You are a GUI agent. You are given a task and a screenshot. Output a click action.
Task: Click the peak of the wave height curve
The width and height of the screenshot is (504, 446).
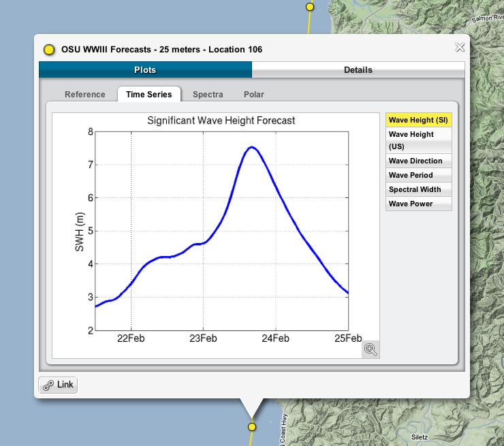252,147
